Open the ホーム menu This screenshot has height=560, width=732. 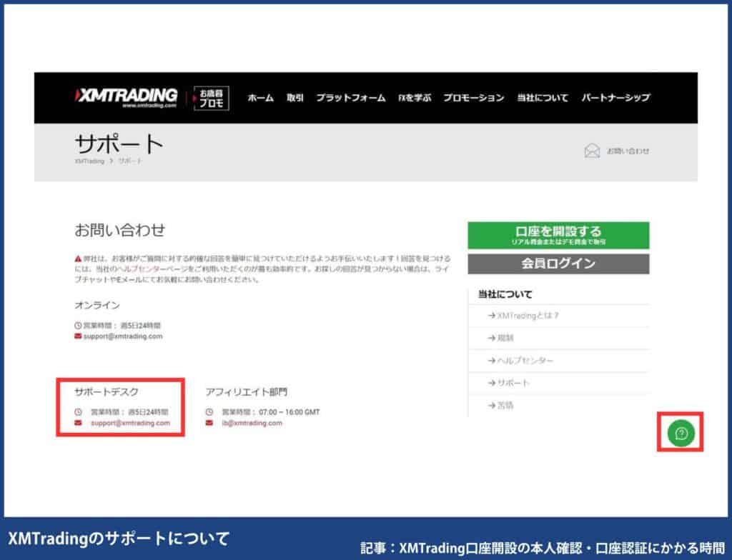pyautogui.click(x=260, y=98)
